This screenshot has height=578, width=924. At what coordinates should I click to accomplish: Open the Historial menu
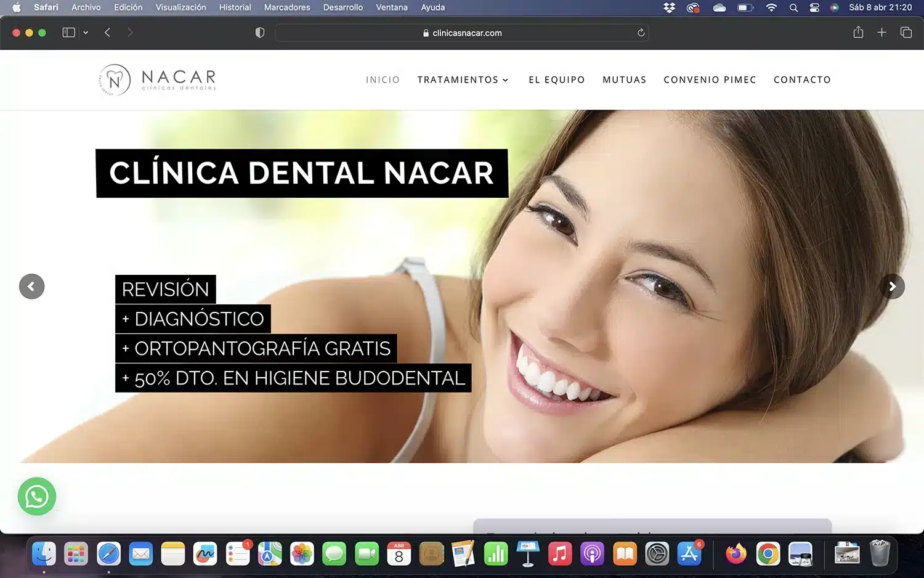235,7
